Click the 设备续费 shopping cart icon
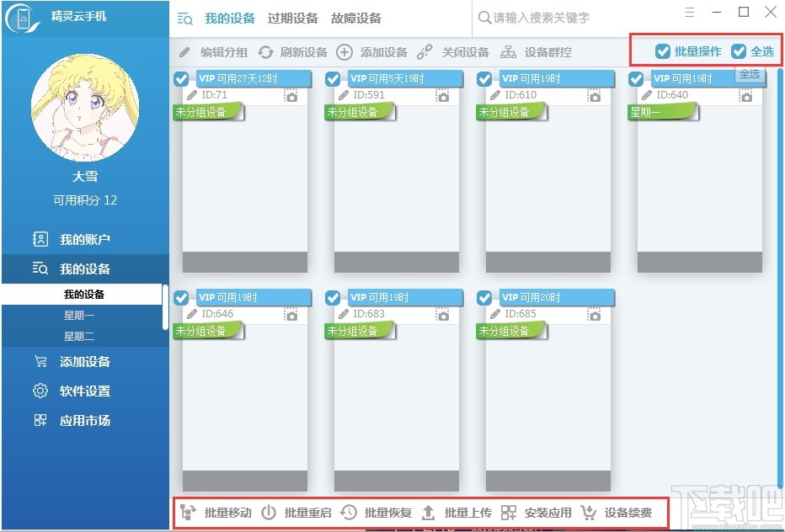This screenshot has width=785, height=532. pos(589,513)
